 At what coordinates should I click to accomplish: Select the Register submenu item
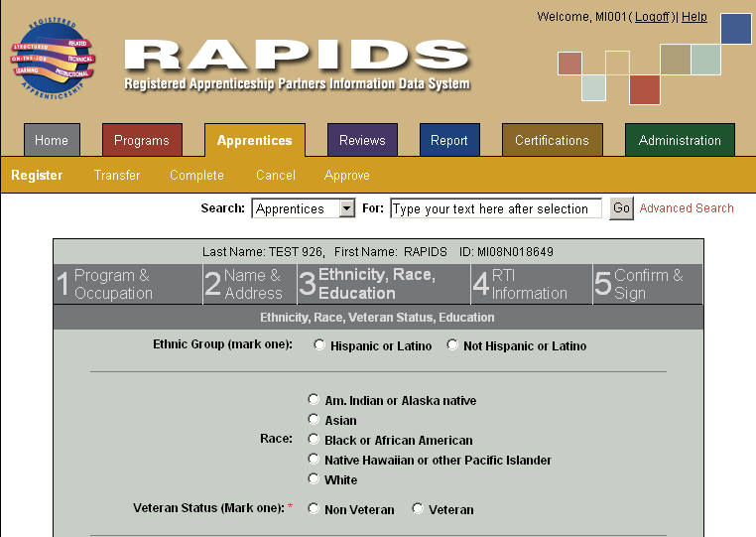[x=37, y=175]
